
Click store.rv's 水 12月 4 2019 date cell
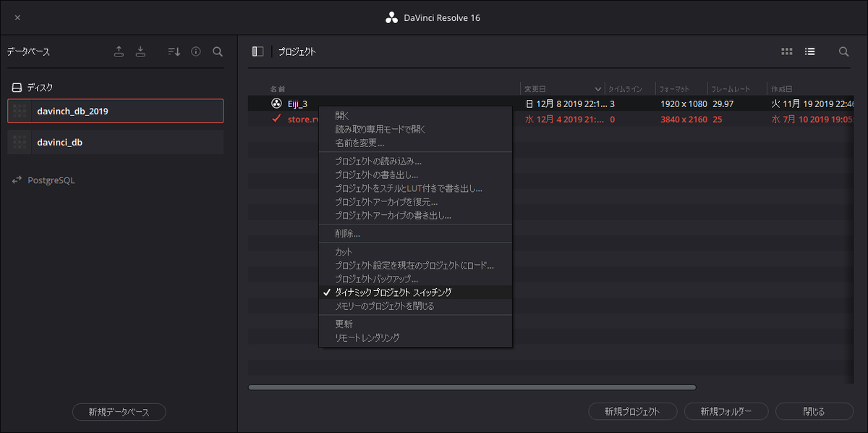coord(565,119)
